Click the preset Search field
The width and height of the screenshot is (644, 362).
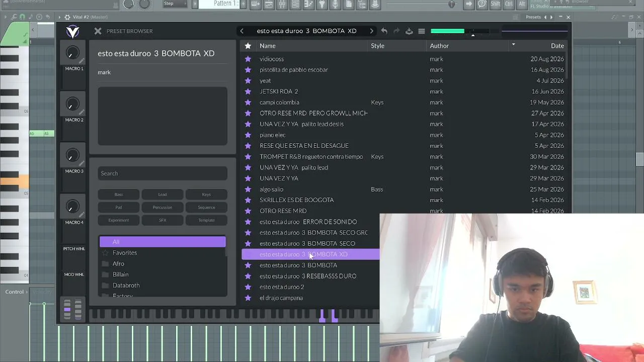click(163, 173)
